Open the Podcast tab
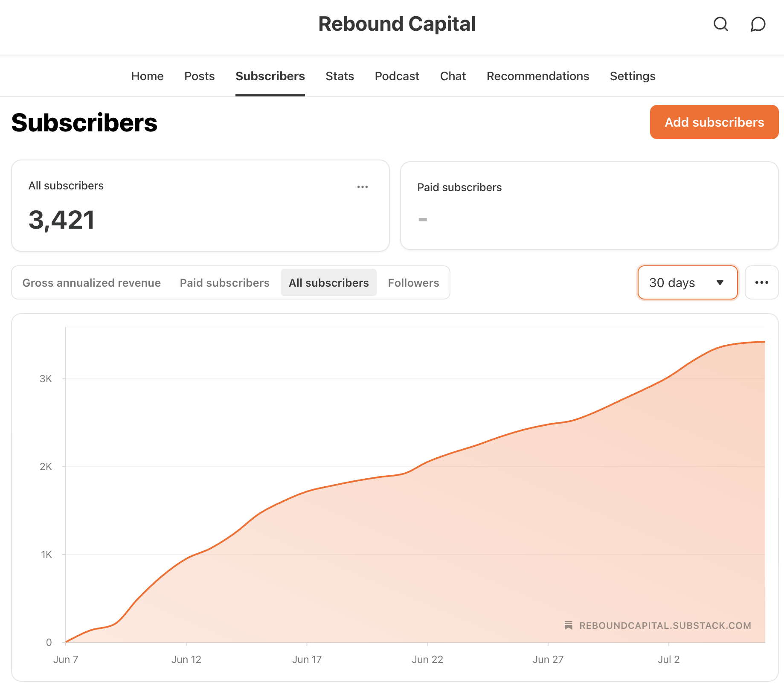Screen dimensions: 784x686 397,76
